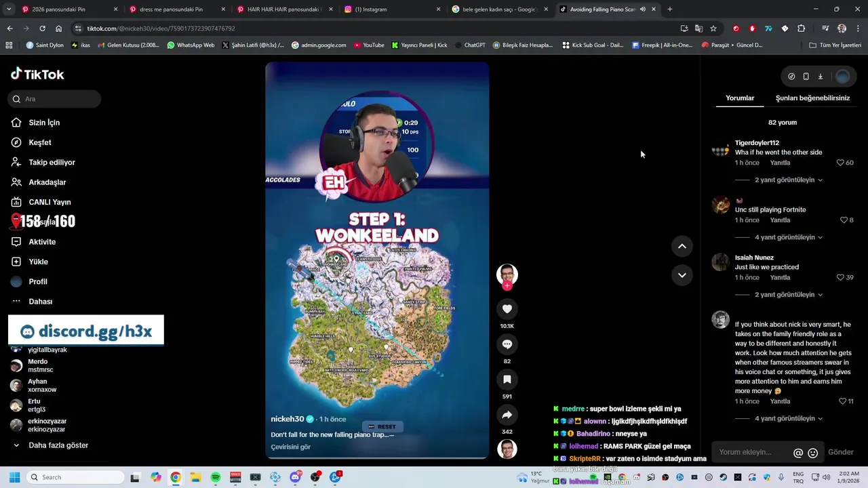Click the Ara search field
Image resolution: width=868 pixels, height=488 pixels.
55,99
